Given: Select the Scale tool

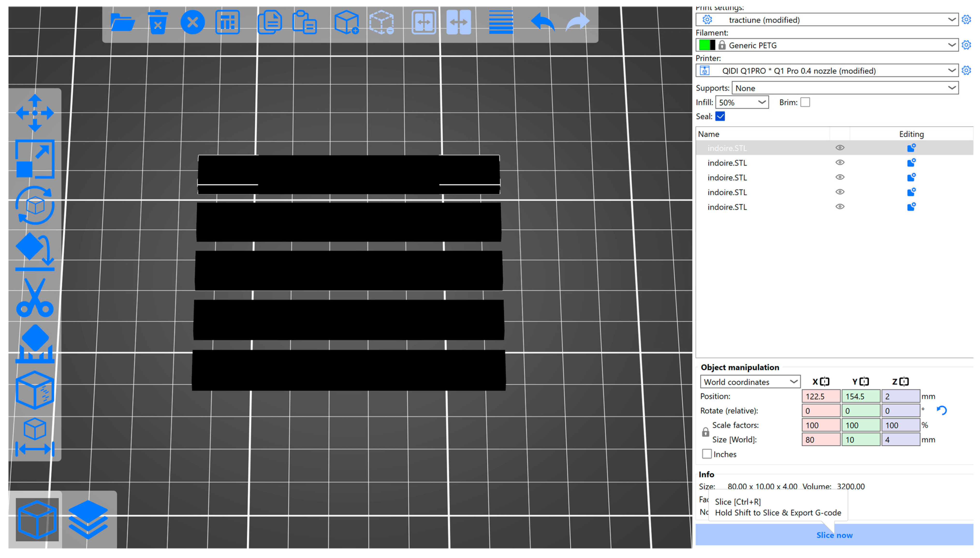Looking at the screenshot, I should (x=35, y=159).
